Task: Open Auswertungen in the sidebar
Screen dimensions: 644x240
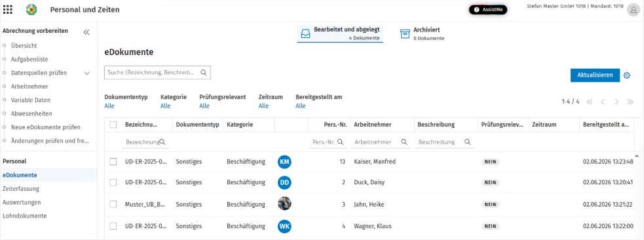Action: [22, 202]
